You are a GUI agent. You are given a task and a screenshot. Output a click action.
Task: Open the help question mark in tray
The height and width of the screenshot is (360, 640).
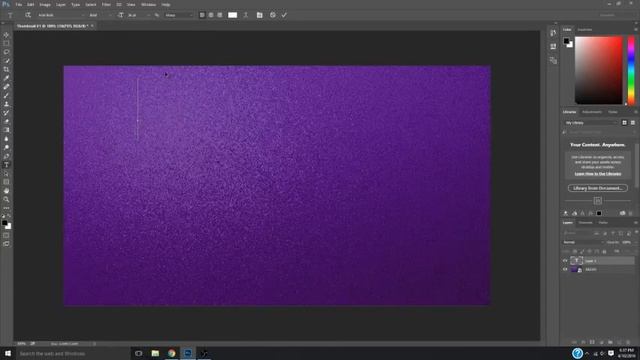(577, 353)
